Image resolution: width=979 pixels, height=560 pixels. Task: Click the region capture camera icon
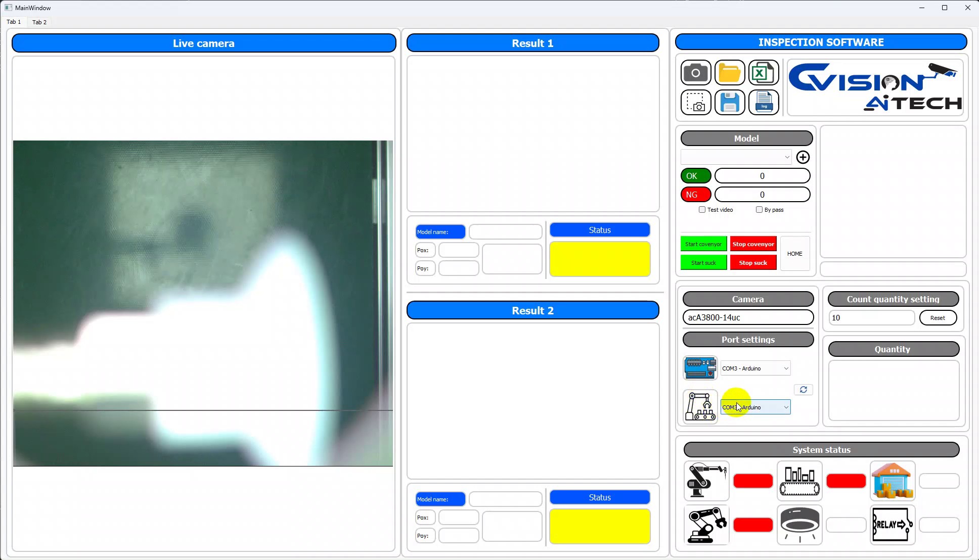pyautogui.click(x=696, y=103)
